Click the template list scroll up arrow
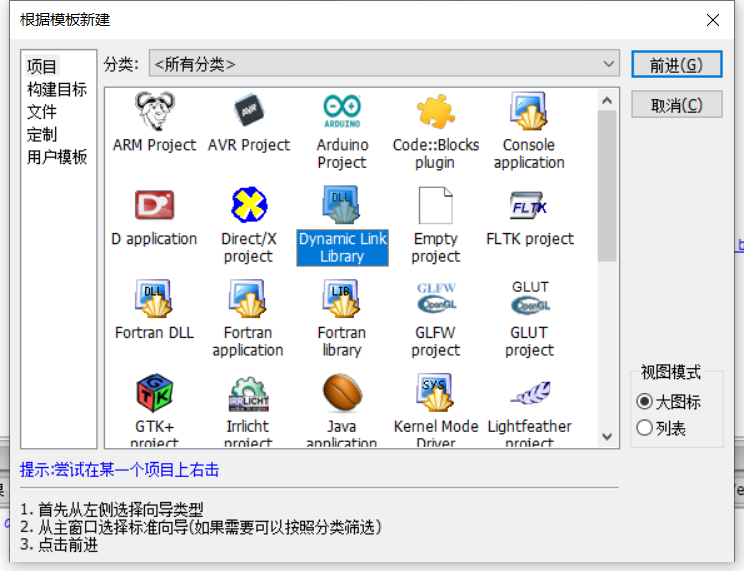 coord(607,101)
